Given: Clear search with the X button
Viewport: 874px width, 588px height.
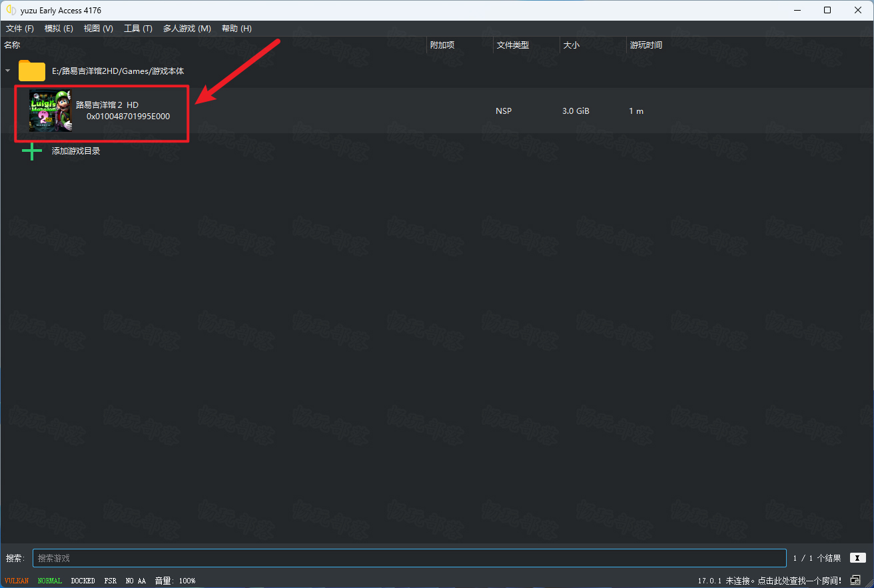Looking at the screenshot, I should 858,558.
